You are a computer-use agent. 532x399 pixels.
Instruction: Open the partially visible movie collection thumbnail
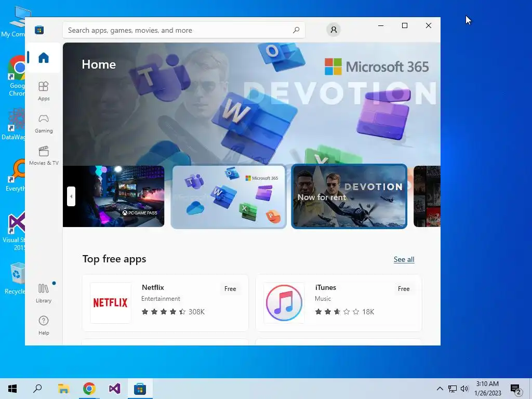point(427,196)
